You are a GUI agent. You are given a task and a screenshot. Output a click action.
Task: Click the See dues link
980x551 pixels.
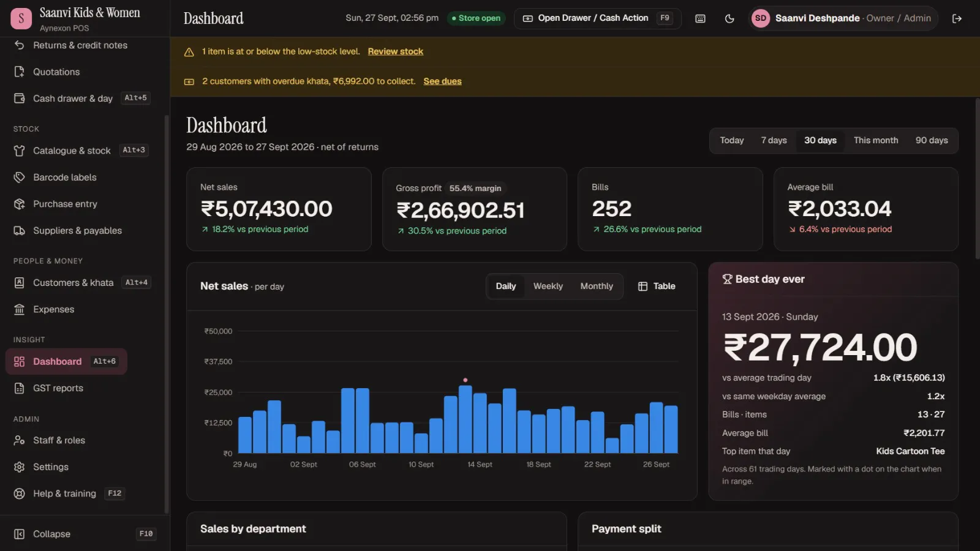442,81
